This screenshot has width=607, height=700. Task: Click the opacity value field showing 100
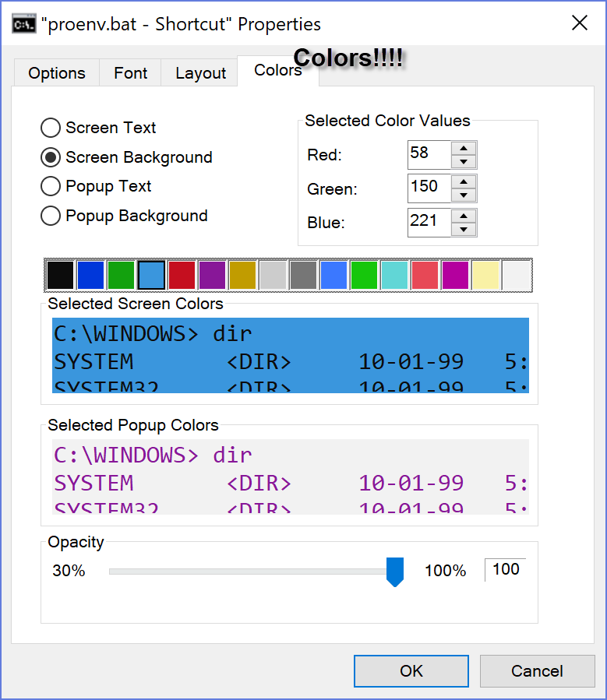pos(506,570)
